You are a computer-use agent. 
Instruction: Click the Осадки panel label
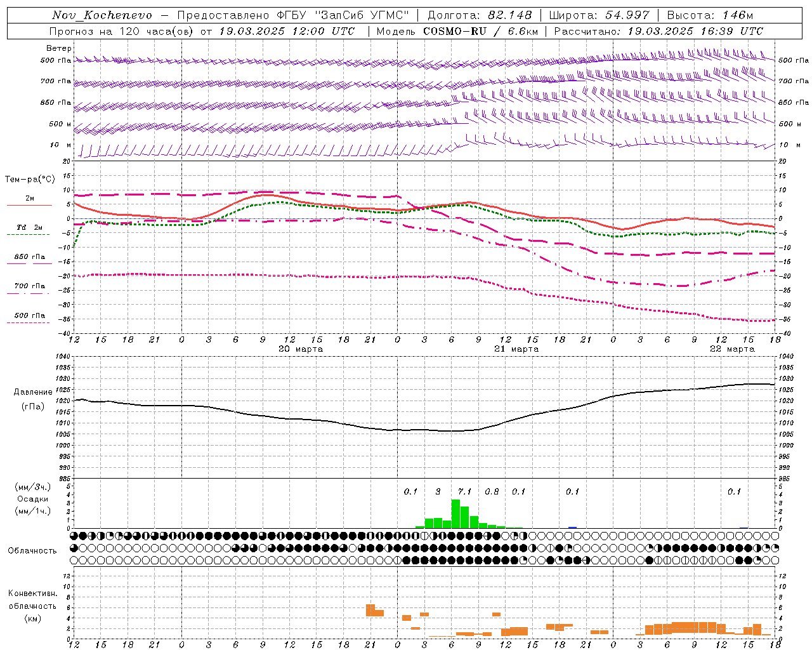33,499
